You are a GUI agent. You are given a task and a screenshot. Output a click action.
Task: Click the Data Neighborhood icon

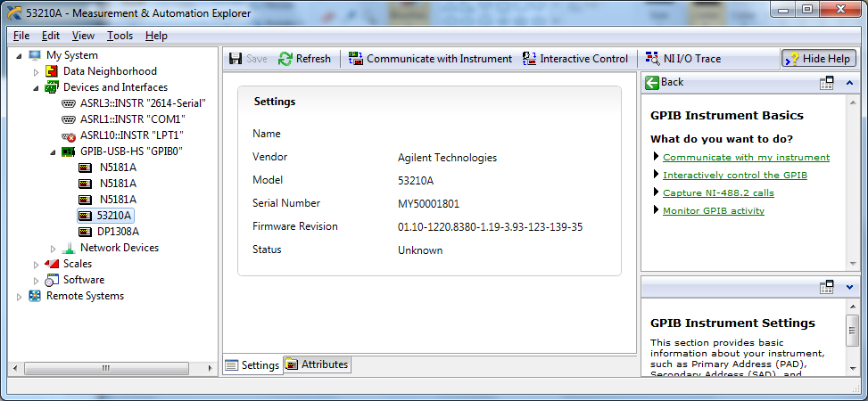[x=52, y=71]
